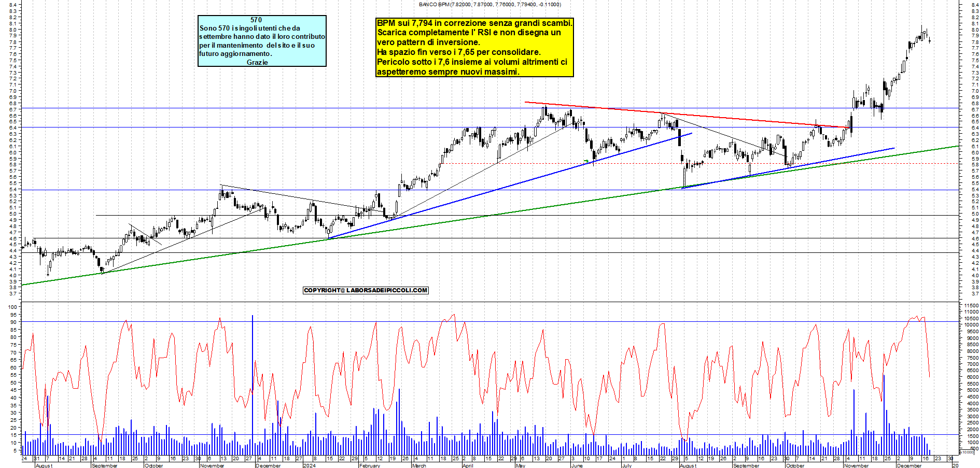Screen dimensions: 980x468
Task: Select line 'Ha spazio fin verso i 7,65 per consolidare.'
Action: click(459, 52)
